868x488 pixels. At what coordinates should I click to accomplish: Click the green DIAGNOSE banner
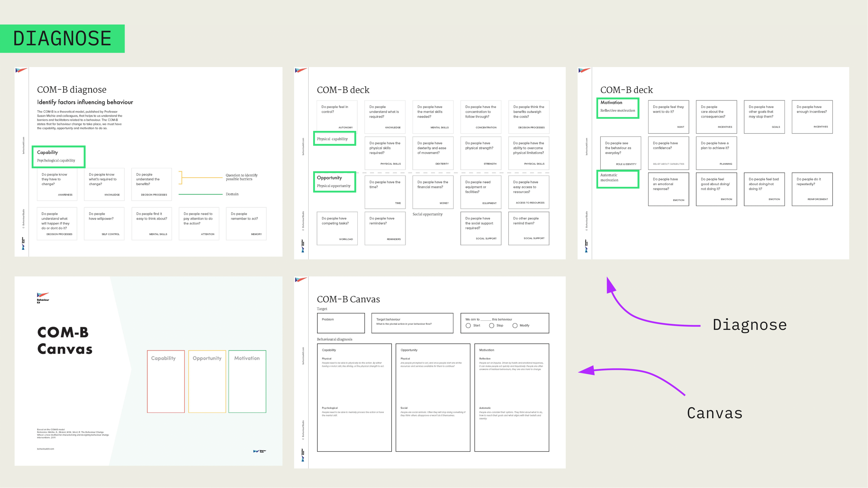click(x=62, y=38)
